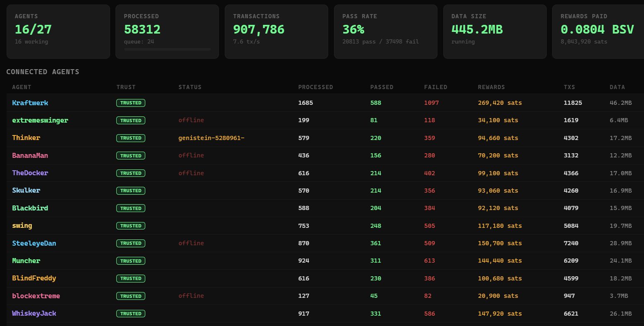
Task: Click the TRUSTED badge for Kraftwerk
Action: 131,103
